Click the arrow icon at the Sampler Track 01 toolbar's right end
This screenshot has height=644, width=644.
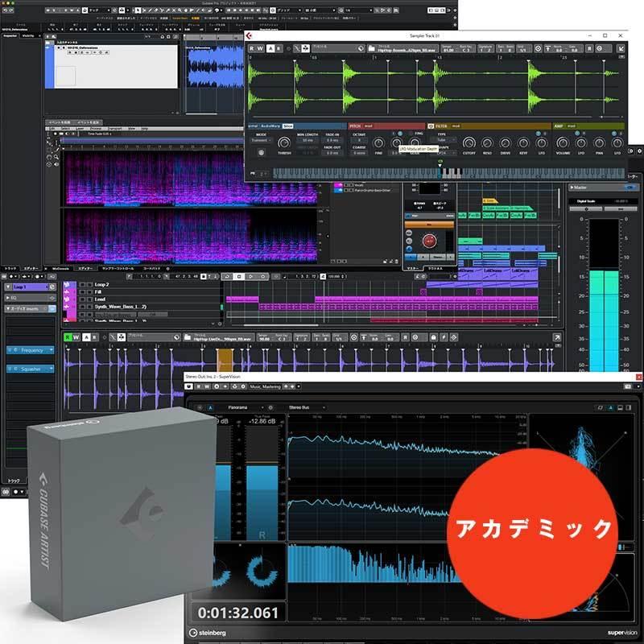coord(621,48)
